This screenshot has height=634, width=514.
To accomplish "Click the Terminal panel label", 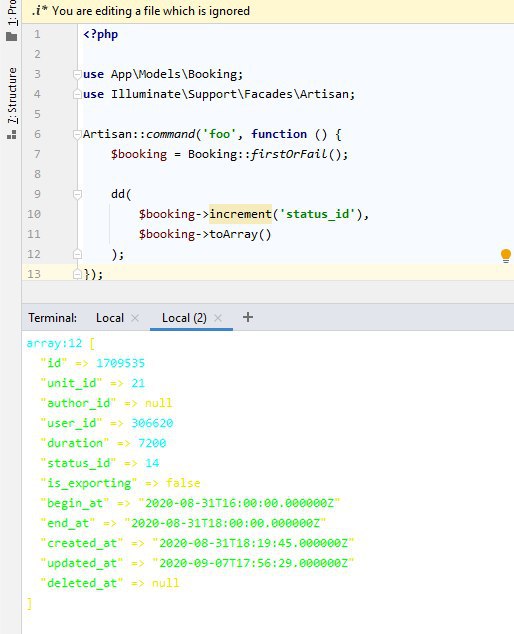I will (x=53, y=318).
